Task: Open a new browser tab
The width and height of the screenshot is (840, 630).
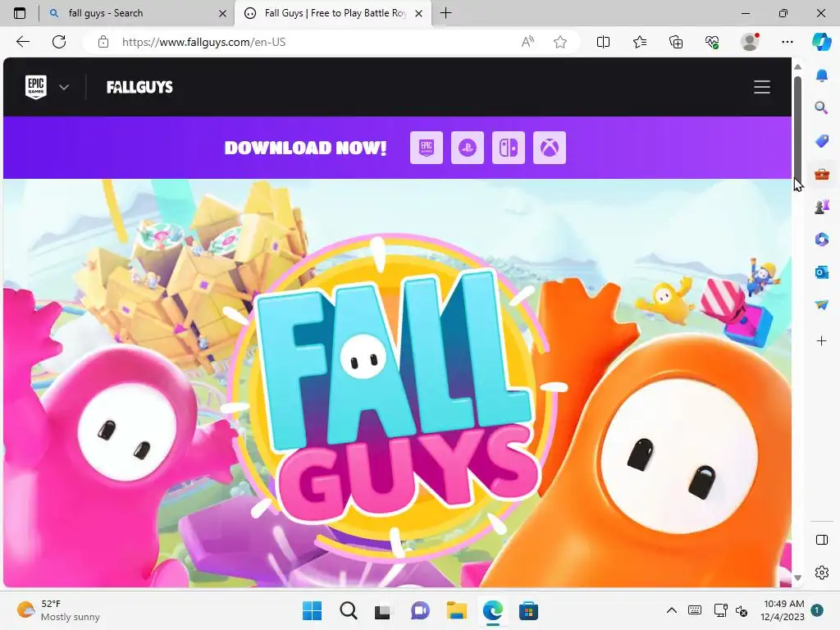Action: (445, 13)
